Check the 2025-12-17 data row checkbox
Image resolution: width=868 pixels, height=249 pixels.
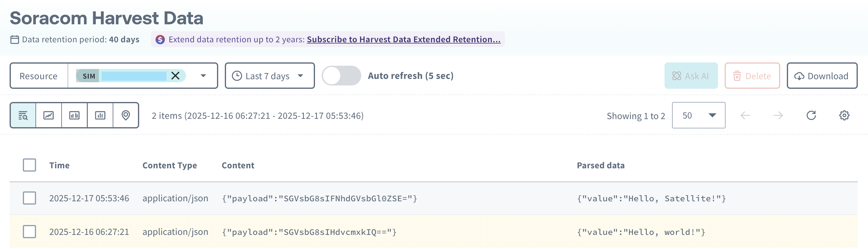(x=29, y=198)
